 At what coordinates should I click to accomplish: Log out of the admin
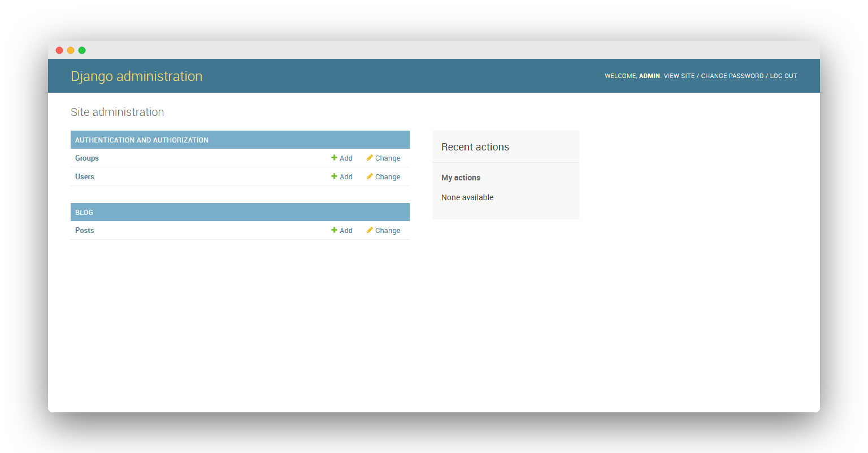[783, 76]
